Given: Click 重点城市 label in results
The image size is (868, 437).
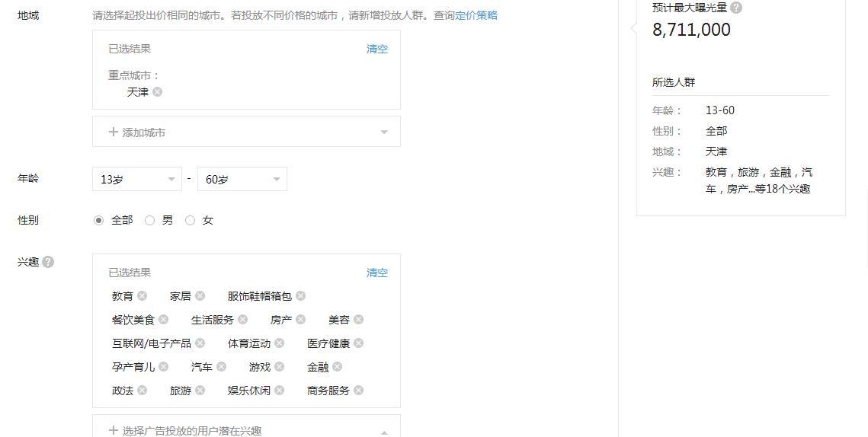Looking at the screenshot, I should (133, 75).
